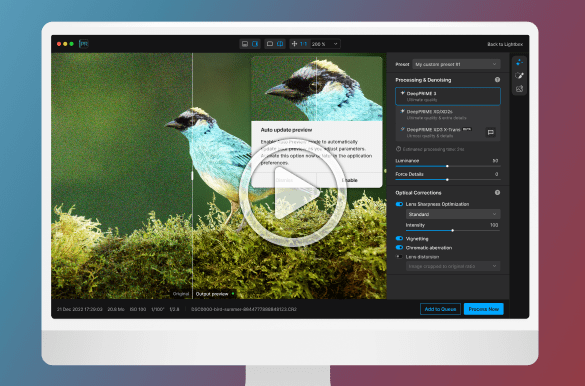Expand the Standard sharpness mode dropdown

453,214
